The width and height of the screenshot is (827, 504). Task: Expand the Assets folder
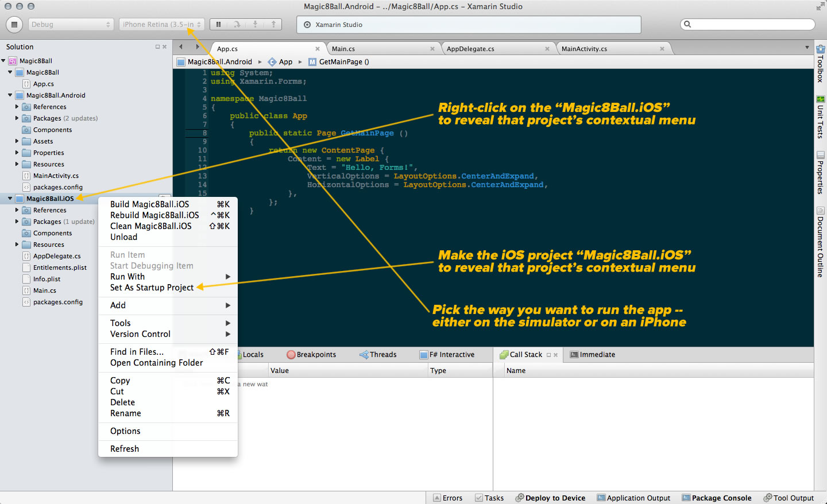(x=17, y=141)
